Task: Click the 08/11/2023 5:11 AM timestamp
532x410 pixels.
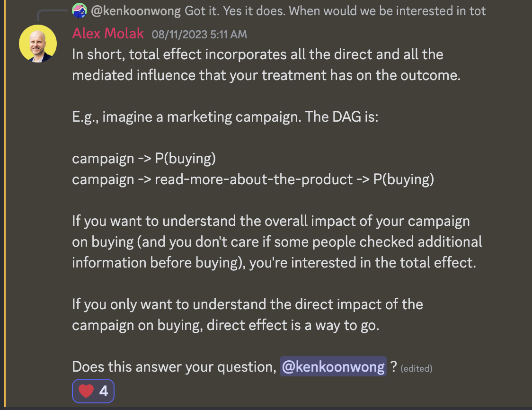Action: (x=199, y=34)
